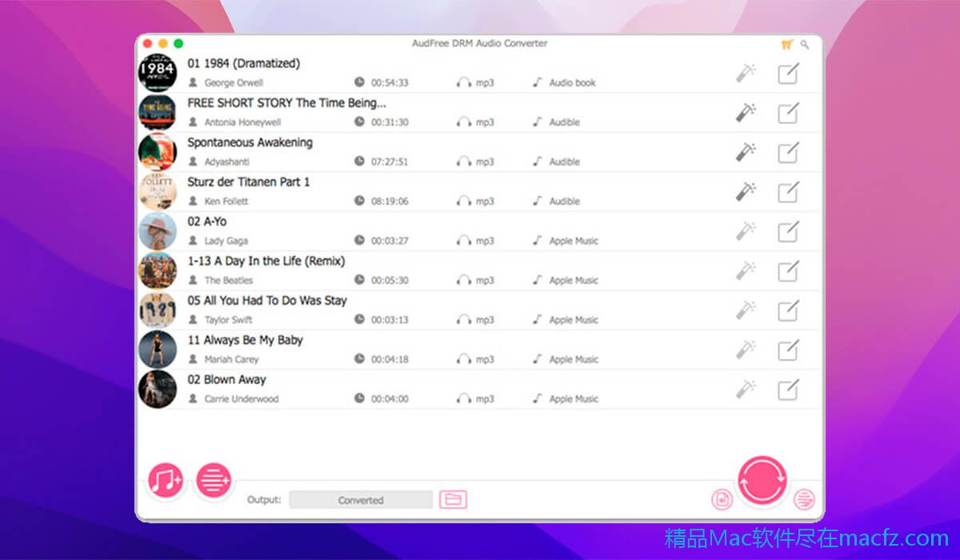Click the duration 00:54:33
The height and width of the screenshot is (560, 960).
(390, 82)
